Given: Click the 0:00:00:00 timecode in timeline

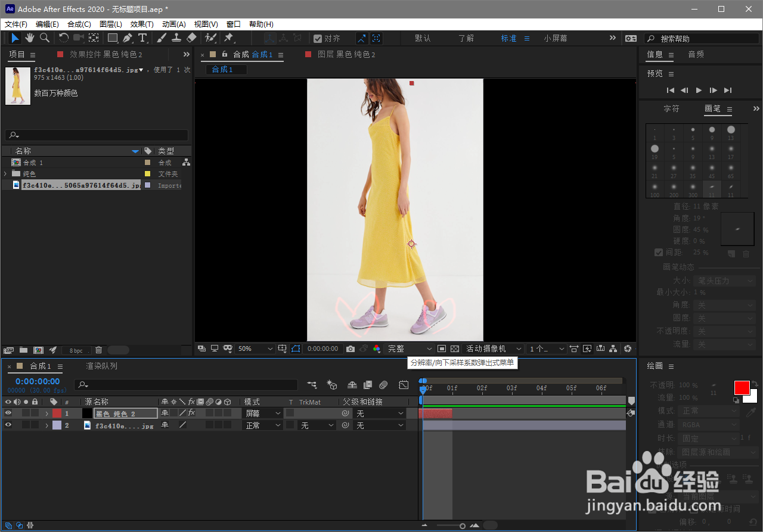Looking at the screenshot, I should (38, 381).
